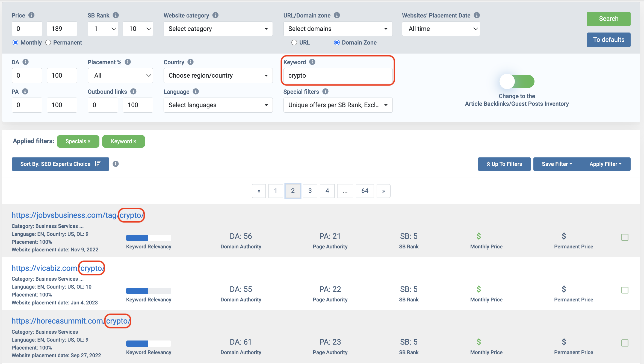Select the Monthly pricing radio button
Viewport: 644px width, 364px height.
tap(15, 43)
